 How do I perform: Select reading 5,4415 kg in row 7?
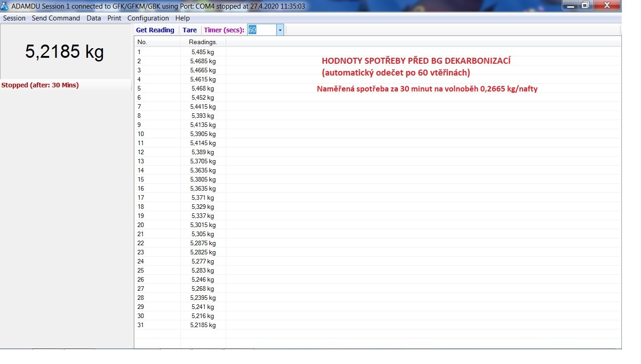tap(203, 106)
